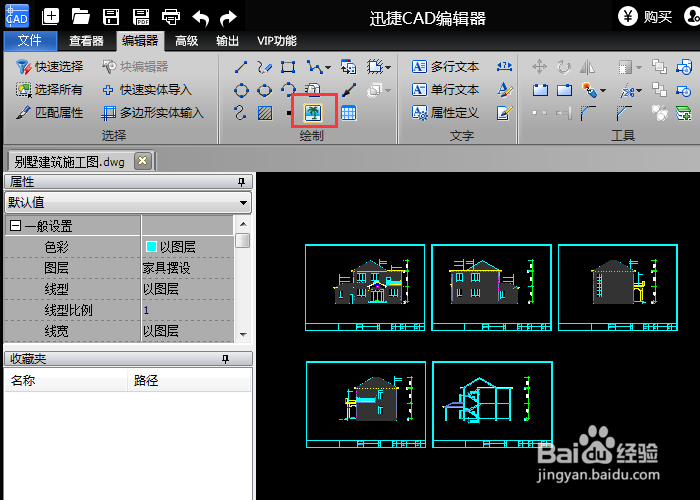Image resolution: width=700 pixels, height=500 pixels.
Task: Click the chamfer corner tool icon
Action: (x=624, y=113)
